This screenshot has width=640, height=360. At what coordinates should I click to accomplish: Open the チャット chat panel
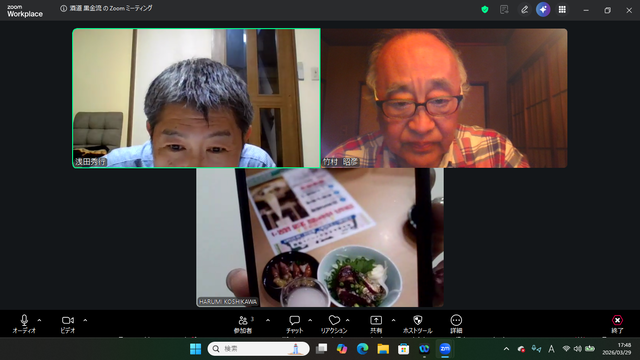(294, 324)
